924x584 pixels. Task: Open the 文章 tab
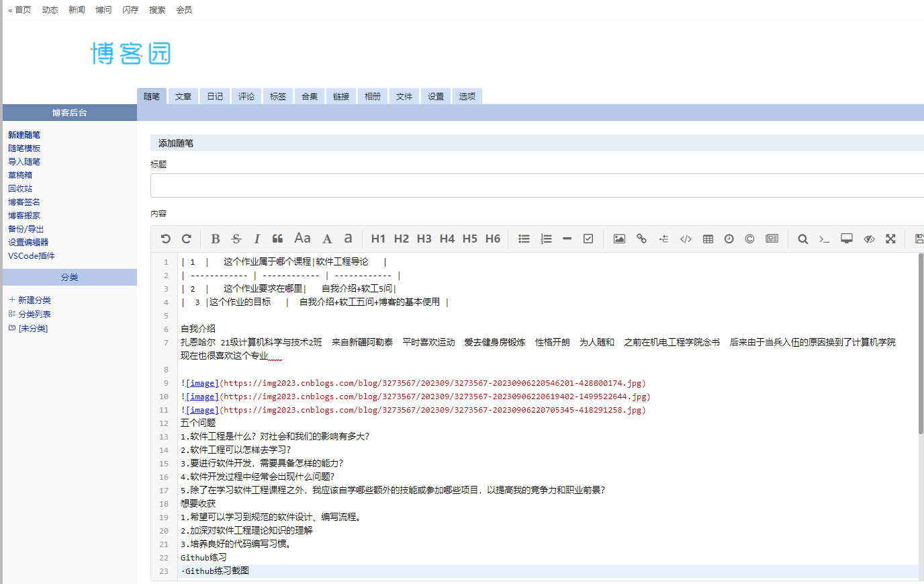point(183,96)
